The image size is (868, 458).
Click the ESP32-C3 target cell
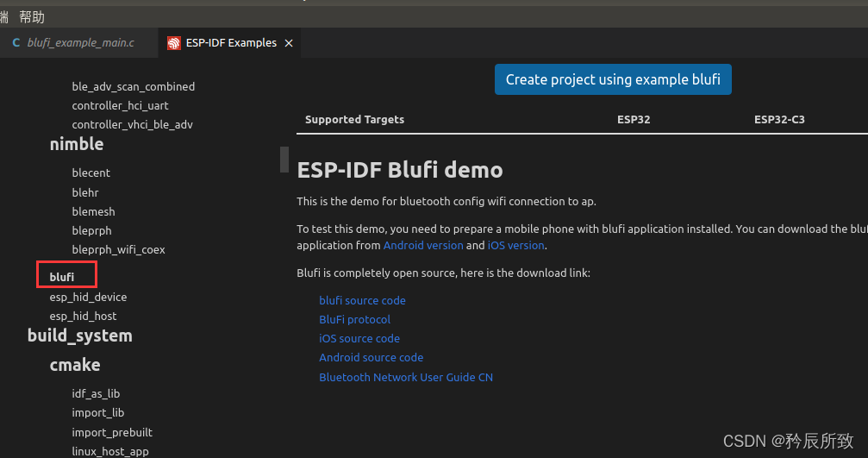[x=779, y=120]
